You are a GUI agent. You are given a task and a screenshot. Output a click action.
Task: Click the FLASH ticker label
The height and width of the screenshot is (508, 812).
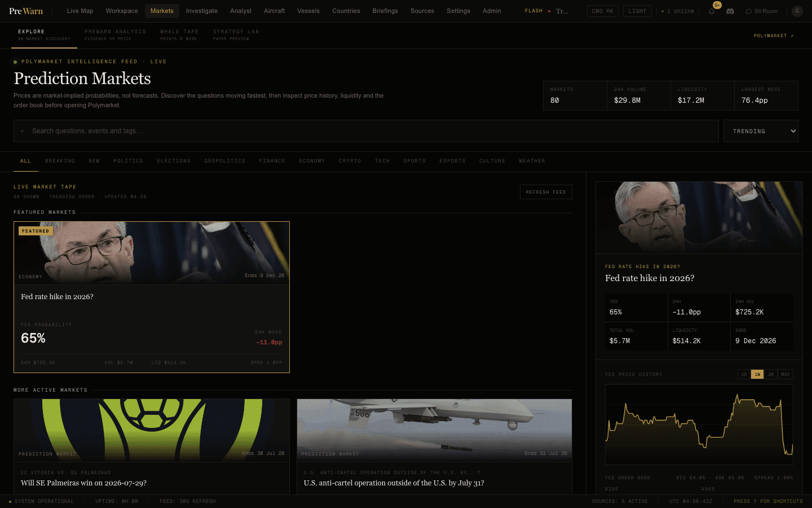533,11
